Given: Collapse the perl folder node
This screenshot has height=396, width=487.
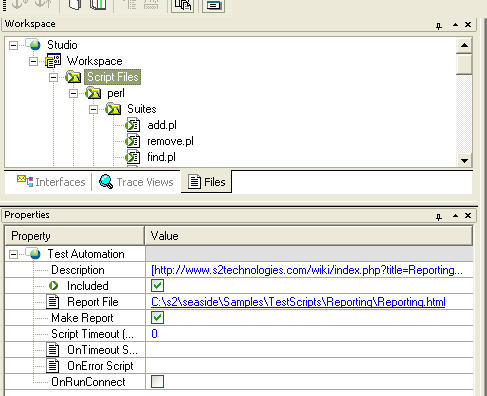Looking at the screenshot, I should 73,93.
